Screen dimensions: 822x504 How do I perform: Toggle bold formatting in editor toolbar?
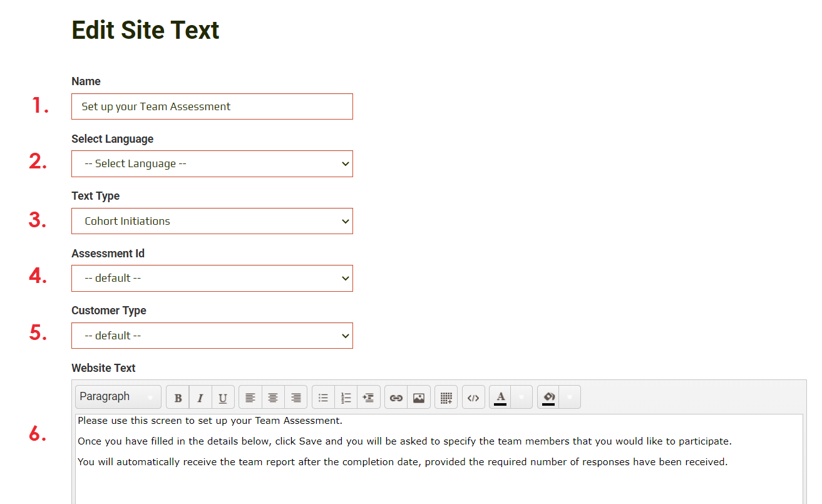point(178,398)
